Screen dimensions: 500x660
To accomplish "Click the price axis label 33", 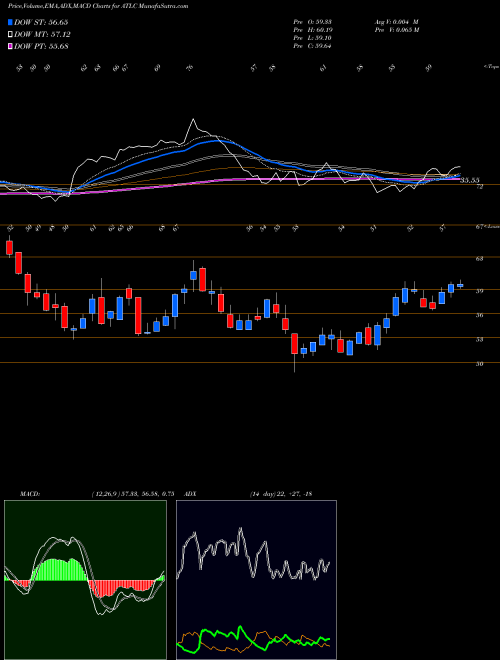I will tap(479, 339).
